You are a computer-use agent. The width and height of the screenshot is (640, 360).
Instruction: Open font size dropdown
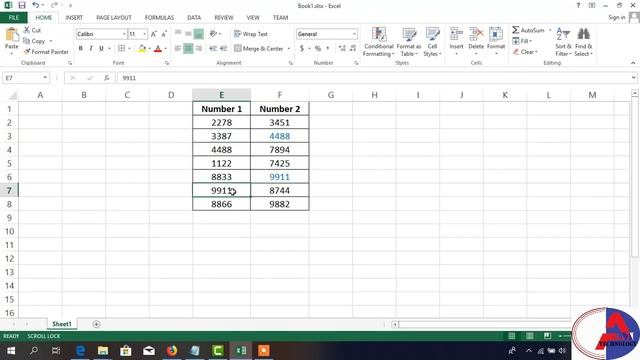point(144,34)
